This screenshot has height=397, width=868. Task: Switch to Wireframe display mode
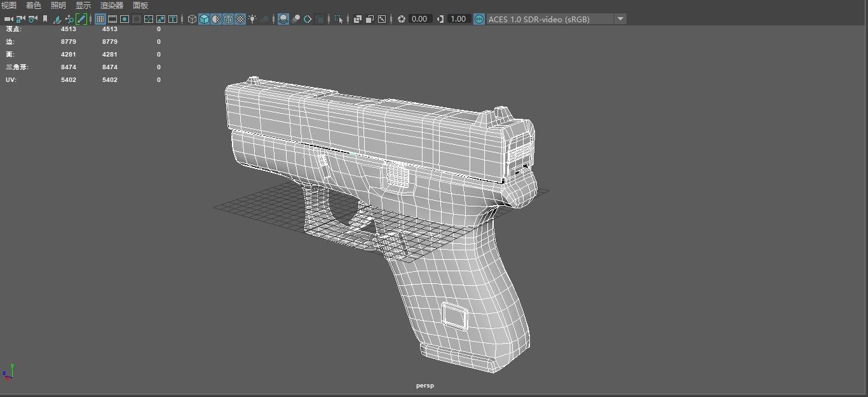pyautogui.click(x=192, y=19)
